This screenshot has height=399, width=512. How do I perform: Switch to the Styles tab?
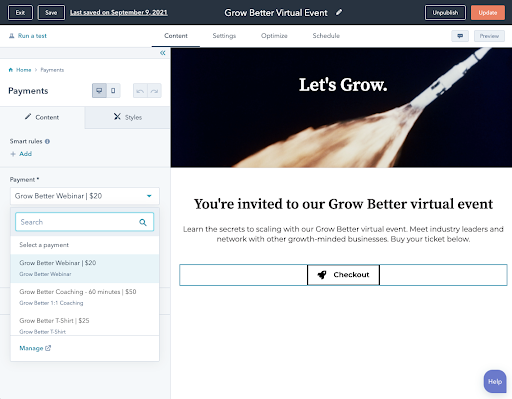[128, 117]
